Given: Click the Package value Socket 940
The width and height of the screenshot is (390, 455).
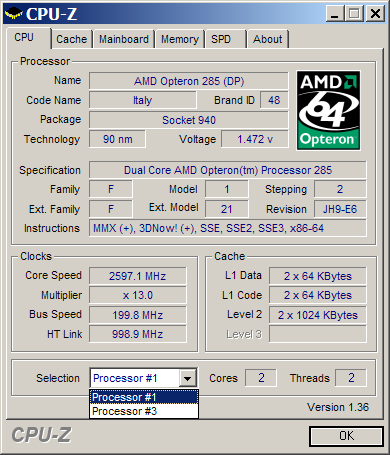Looking at the screenshot, I should coord(189,120).
